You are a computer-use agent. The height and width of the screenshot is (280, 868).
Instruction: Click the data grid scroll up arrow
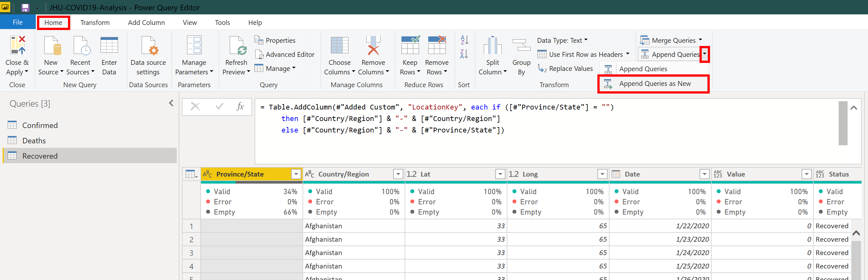click(856, 233)
